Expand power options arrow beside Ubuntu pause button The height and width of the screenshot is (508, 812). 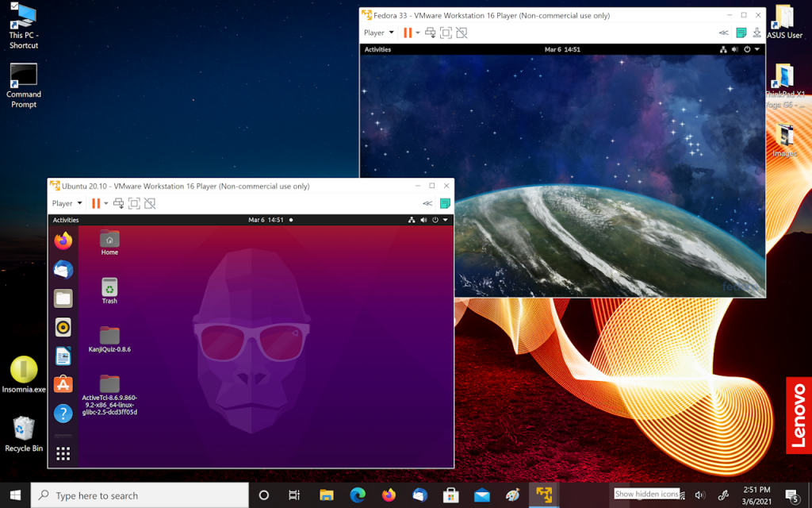106,203
